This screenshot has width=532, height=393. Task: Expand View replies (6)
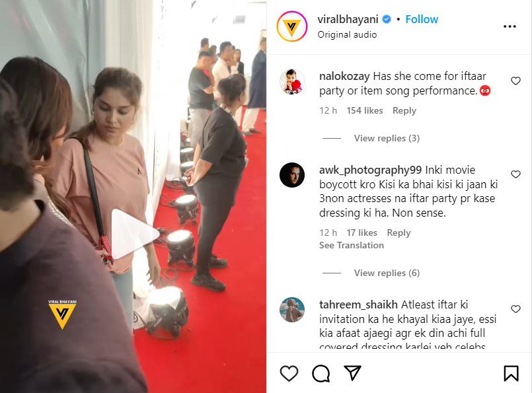click(387, 273)
